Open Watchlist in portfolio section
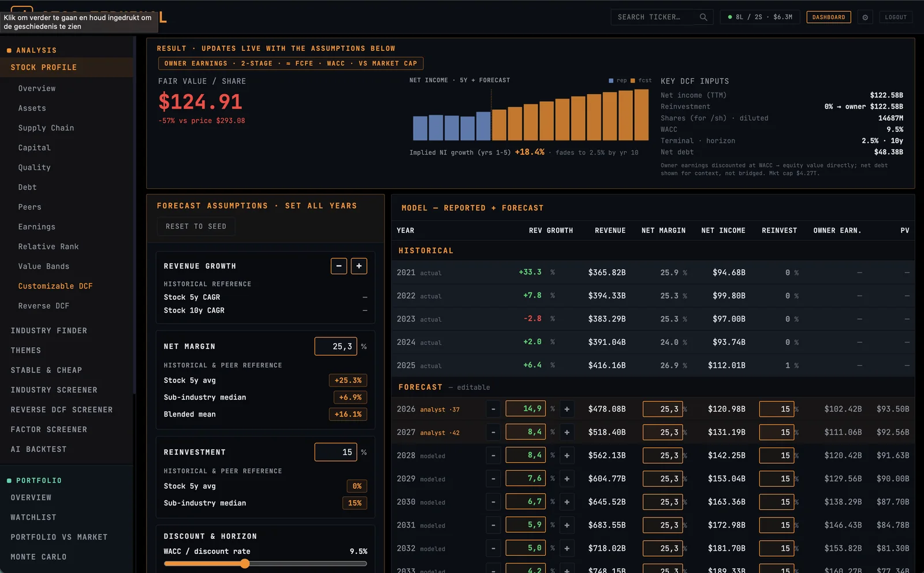 (33, 518)
